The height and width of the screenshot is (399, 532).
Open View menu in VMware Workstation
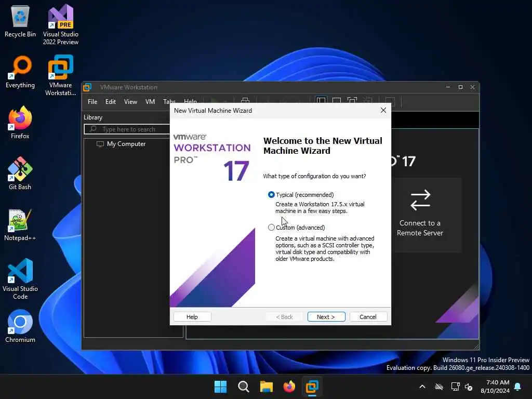click(x=130, y=102)
